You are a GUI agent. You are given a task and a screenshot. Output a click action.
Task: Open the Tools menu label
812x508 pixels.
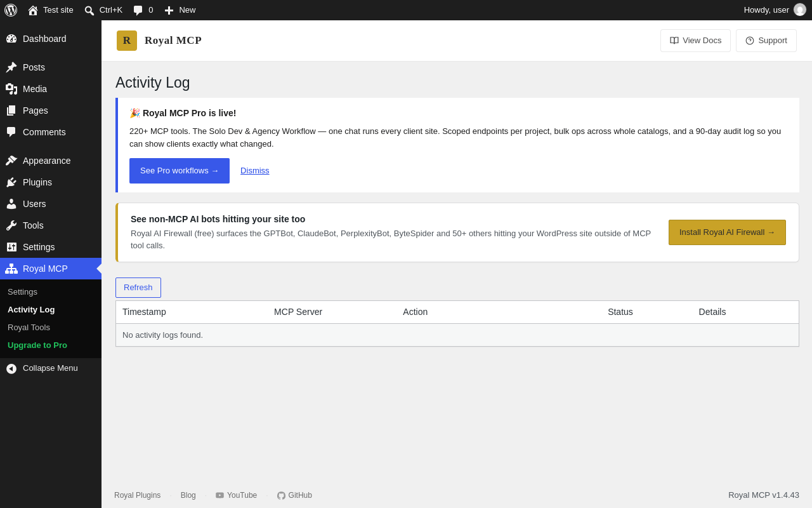point(33,225)
